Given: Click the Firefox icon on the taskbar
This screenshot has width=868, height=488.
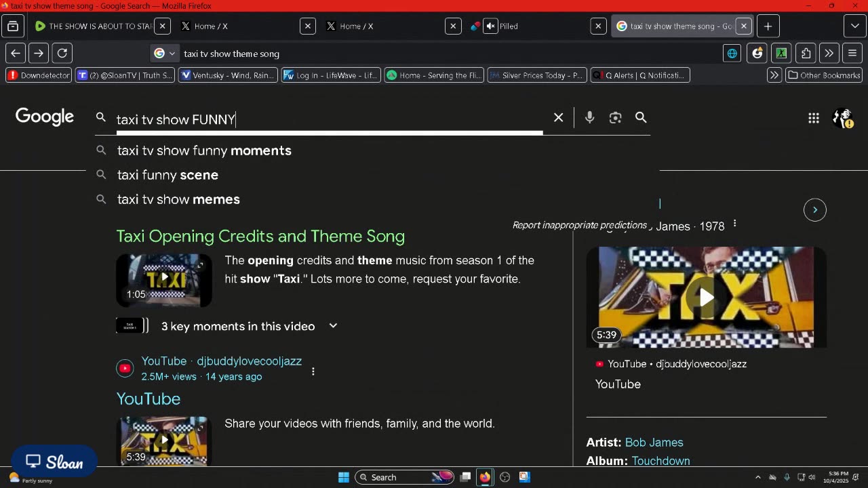Looking at the screenshot, I should coord(485,477).
